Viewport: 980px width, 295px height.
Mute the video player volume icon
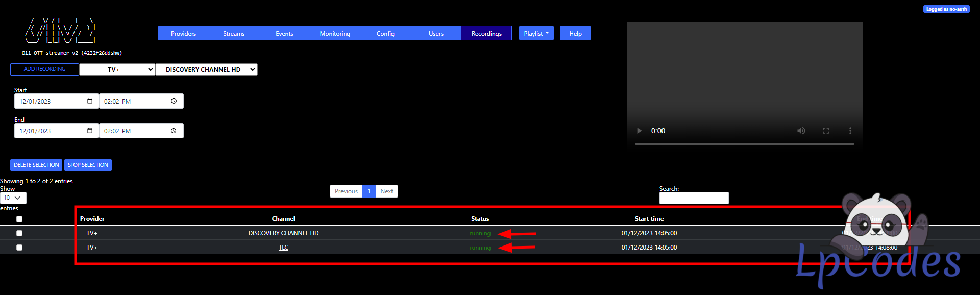(801, 131)
